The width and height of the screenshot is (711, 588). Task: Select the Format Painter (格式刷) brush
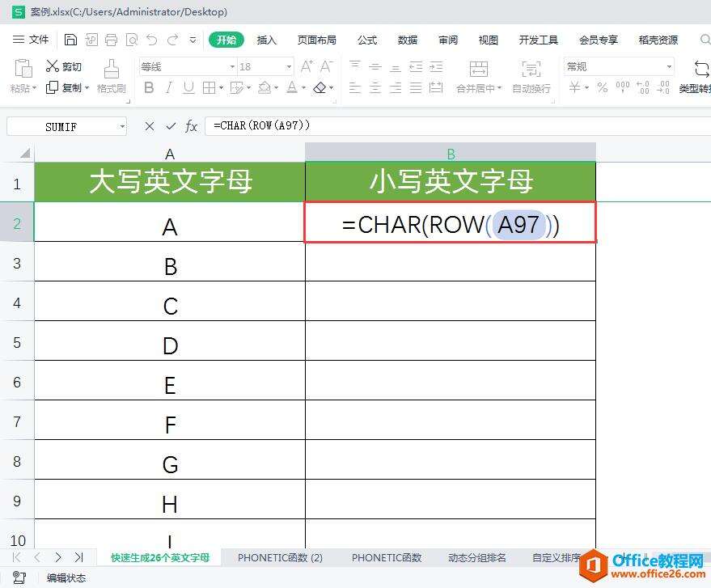[x=111, y=69]
